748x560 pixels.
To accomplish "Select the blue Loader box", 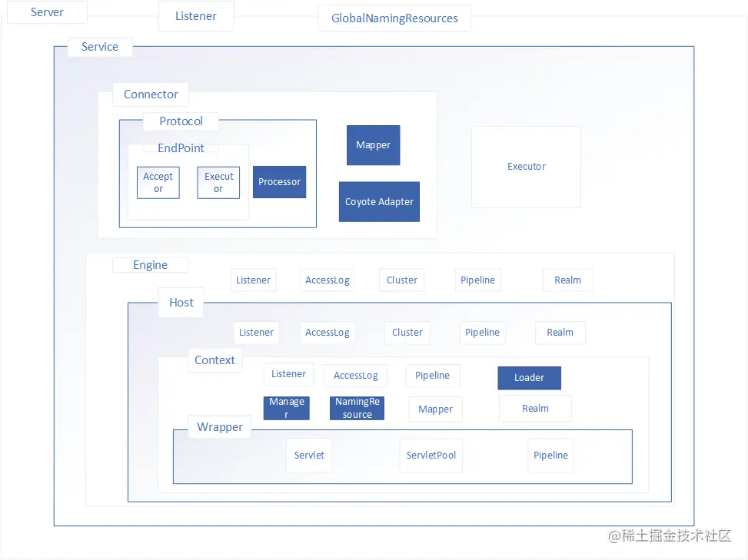I will [529, 378].
